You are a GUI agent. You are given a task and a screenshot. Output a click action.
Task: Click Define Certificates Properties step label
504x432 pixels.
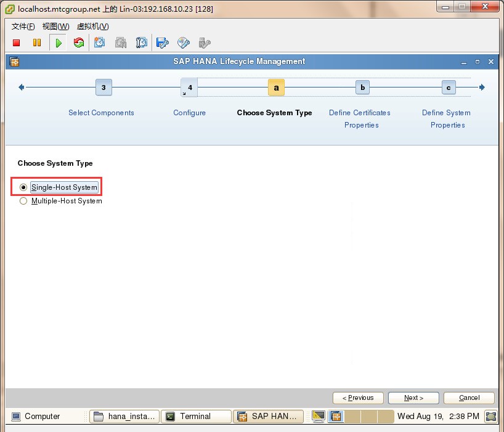point(360,118)
